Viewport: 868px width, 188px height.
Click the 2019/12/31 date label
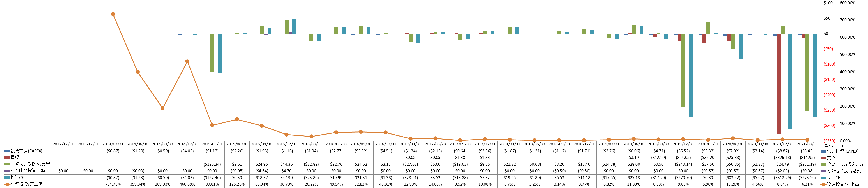click(x=683, y=144)
